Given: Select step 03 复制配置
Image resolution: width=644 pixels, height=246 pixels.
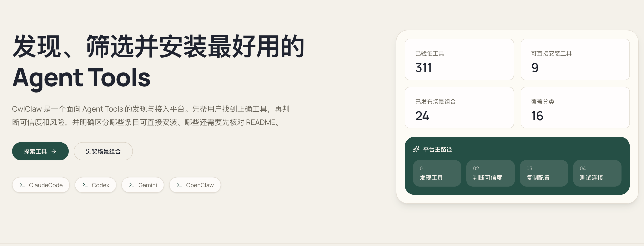Looking at the screenshot, I should click(544, 173).
